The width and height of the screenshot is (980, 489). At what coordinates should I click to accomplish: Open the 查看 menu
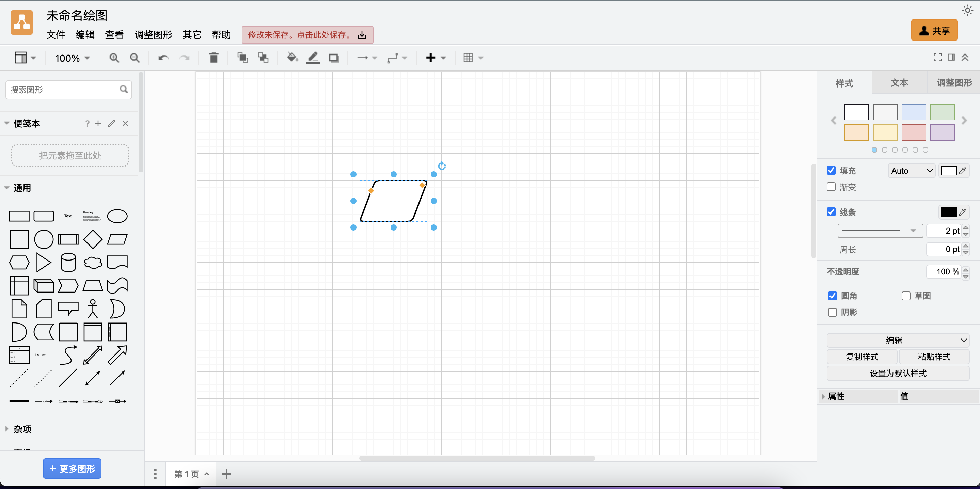[114, 35]
